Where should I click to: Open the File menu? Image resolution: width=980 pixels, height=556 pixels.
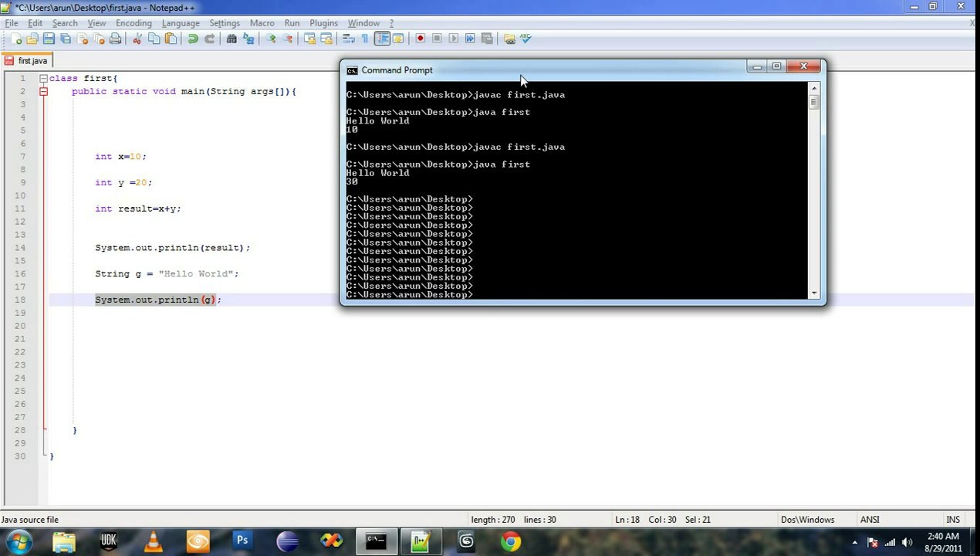click(x=12, y=23)
